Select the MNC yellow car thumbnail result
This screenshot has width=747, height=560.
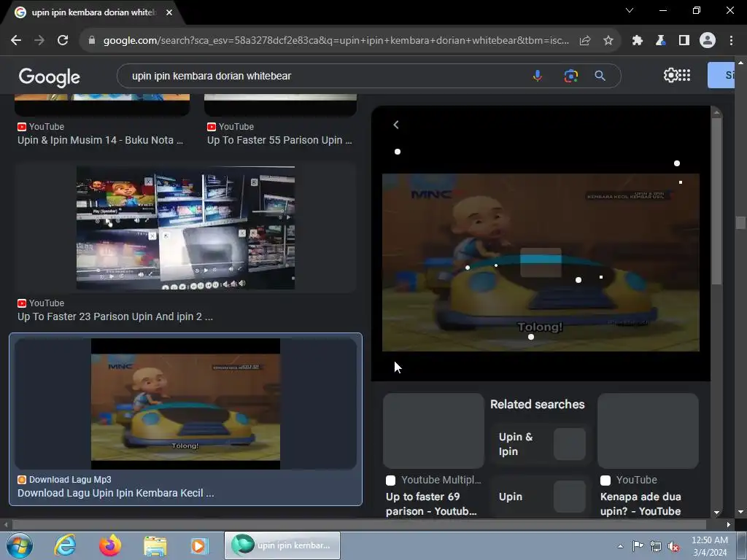tap(185, 404)
